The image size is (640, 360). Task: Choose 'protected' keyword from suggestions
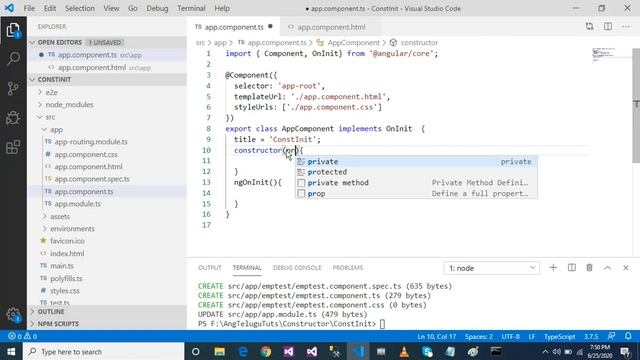[x=416, y=172]
